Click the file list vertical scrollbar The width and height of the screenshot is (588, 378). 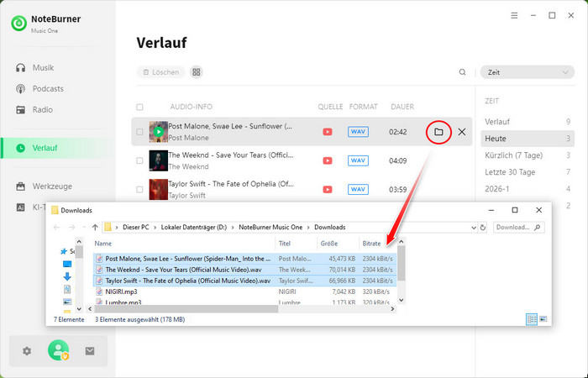click(x=402, y=264)
